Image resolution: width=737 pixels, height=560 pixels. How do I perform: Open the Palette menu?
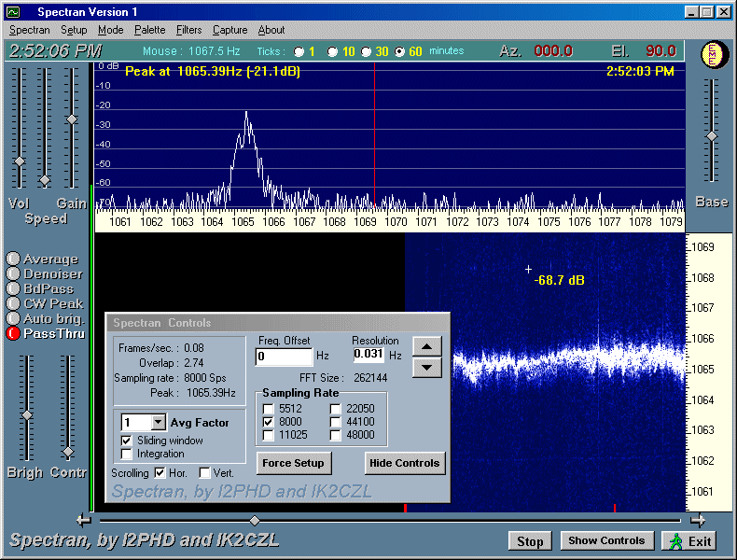coord(150,30)
